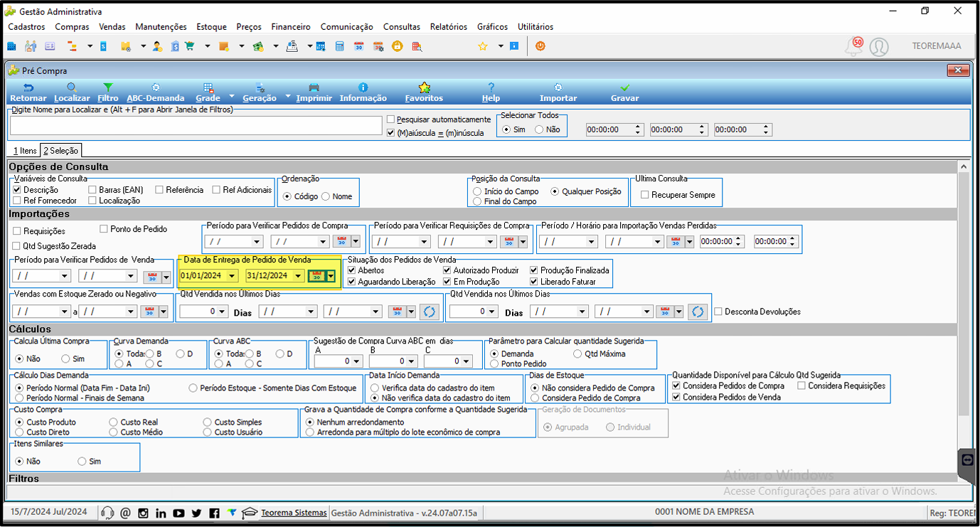980x527 pixels.
Task: Click the refresh icon beside Desconta Devoluções
Action: pyautogui.click(x=698, y=312)
